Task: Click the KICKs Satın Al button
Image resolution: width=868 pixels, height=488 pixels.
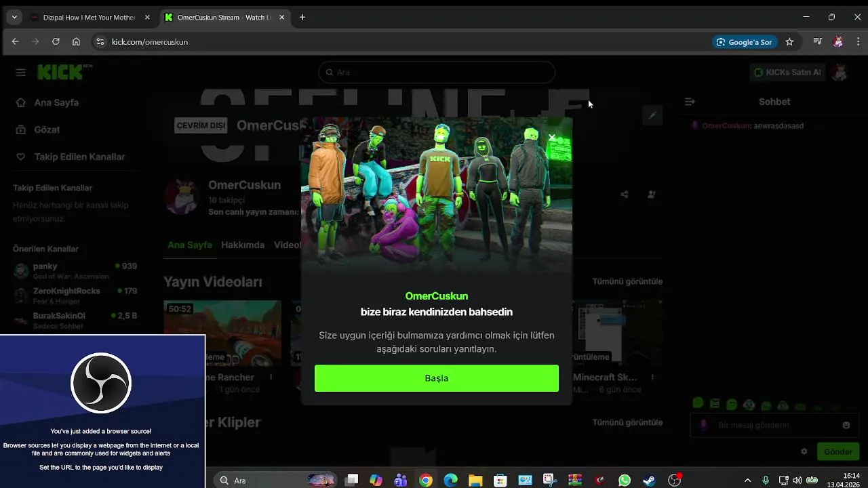Action: (x=787, y=72)
